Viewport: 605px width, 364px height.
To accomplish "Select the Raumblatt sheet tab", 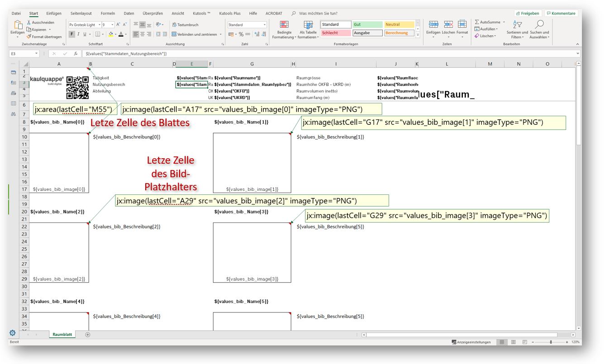I will [62, 335].
